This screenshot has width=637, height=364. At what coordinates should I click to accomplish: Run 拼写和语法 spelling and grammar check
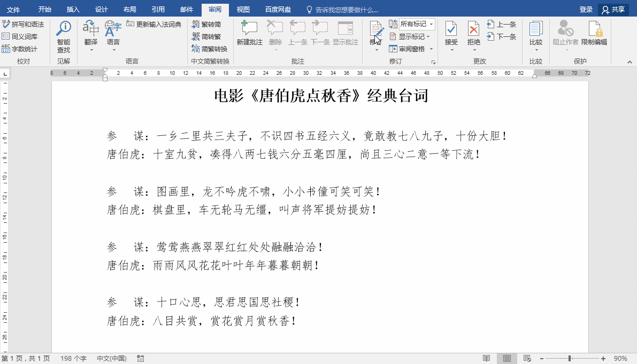tap(23, 25)
